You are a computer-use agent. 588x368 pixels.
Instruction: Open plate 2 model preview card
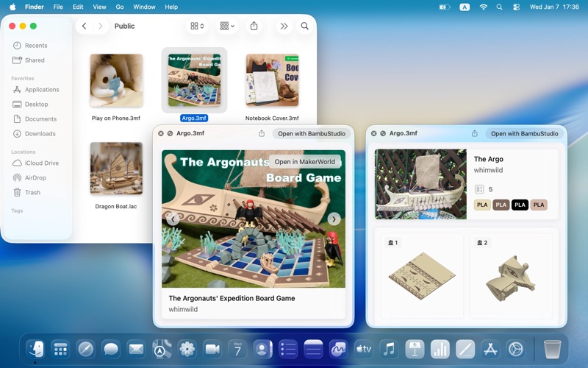tap(511, 276)
